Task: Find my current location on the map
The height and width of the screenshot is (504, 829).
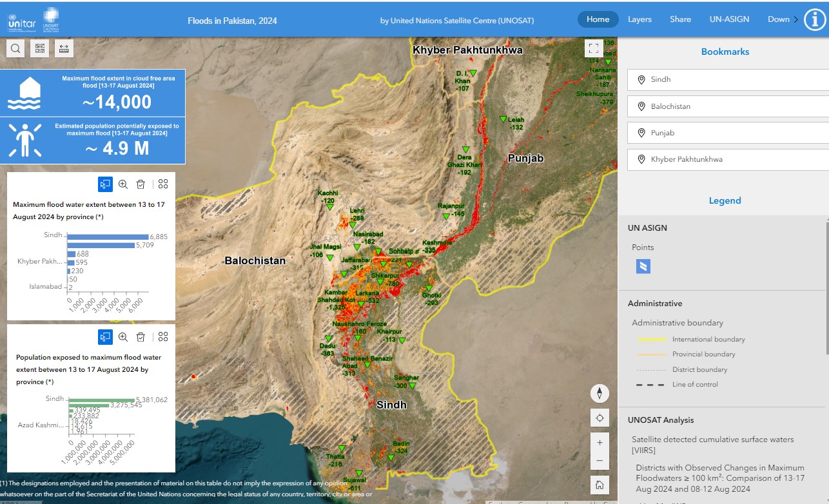Action: 600,418
